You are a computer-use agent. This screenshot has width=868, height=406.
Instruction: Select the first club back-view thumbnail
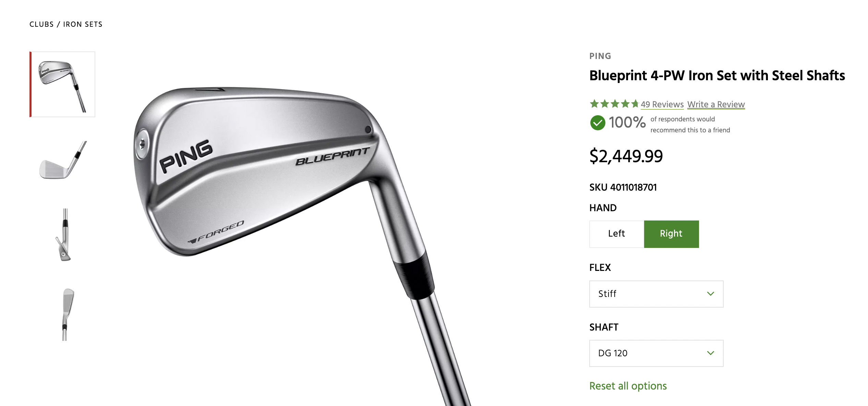(x=62, y=84)
